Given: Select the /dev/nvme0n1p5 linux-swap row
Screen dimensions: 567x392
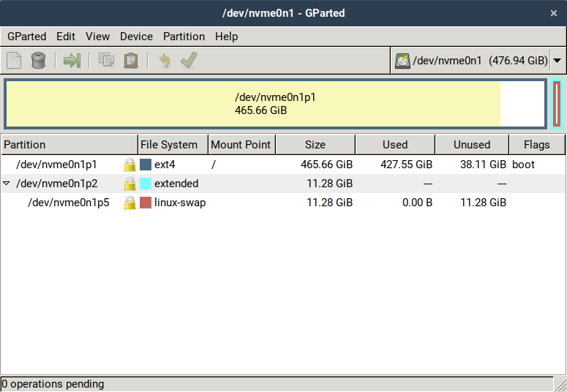Looking at the screenshot, I should 68,203.
